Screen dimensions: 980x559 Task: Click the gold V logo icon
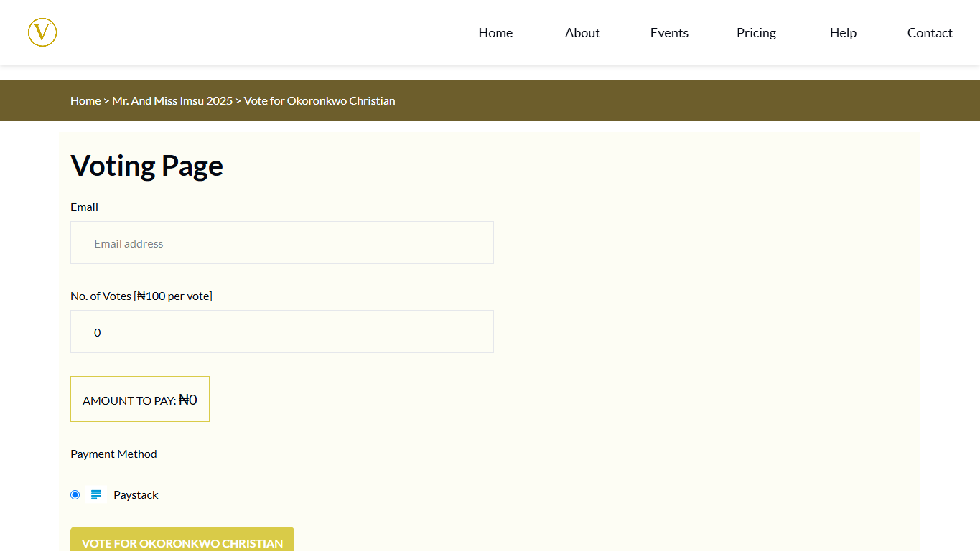tap(42, 33)
